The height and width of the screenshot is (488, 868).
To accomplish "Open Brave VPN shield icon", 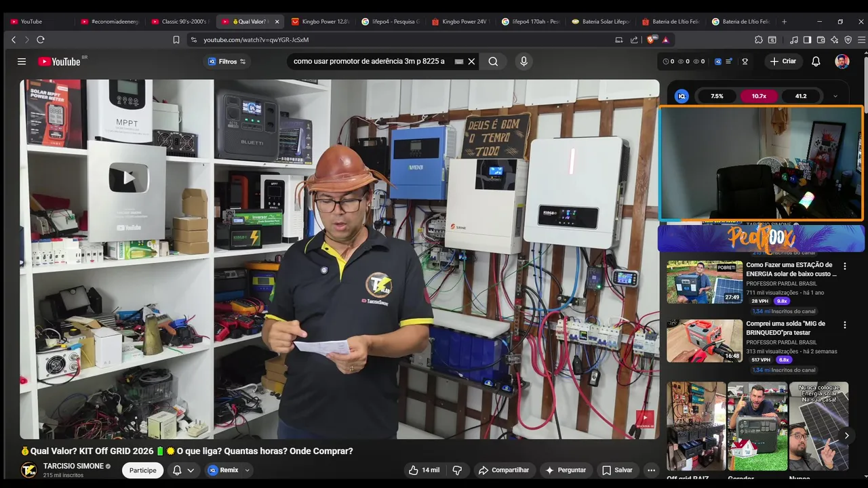I will [848, 40].
